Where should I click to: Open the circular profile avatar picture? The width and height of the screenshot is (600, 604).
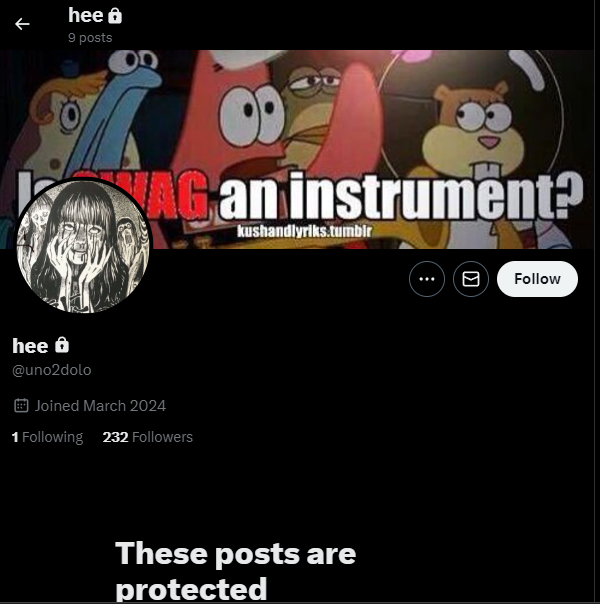[x=83, y=246]
